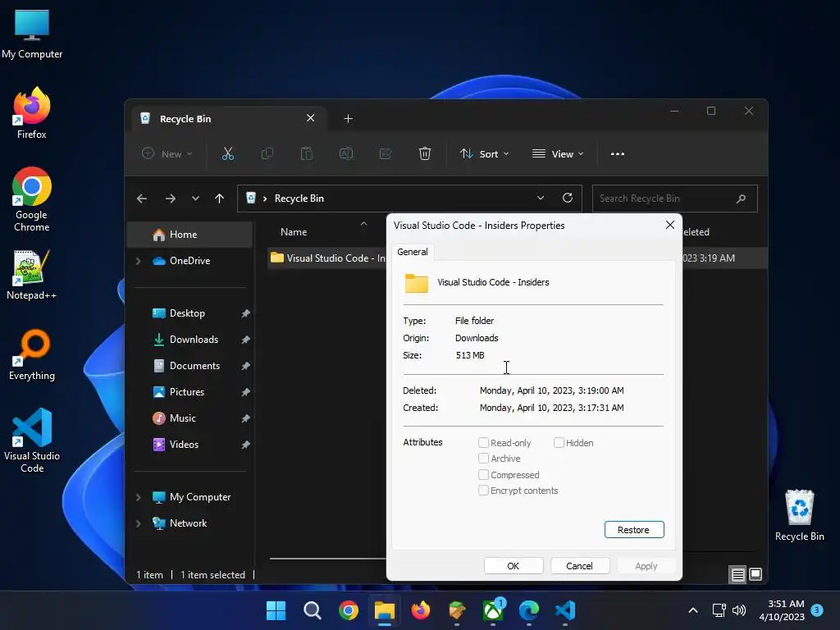Refresh the Recycle Bin view

pyautogui.click(x=568, y=198)
